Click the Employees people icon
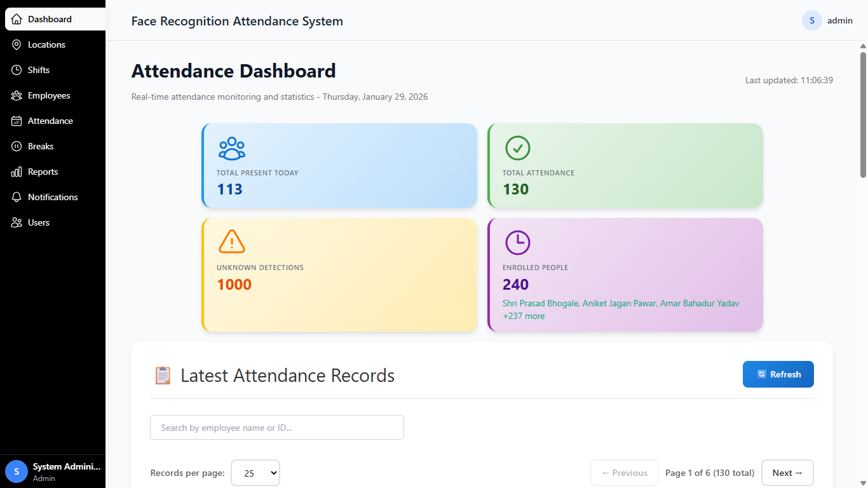 click(16, 95)
